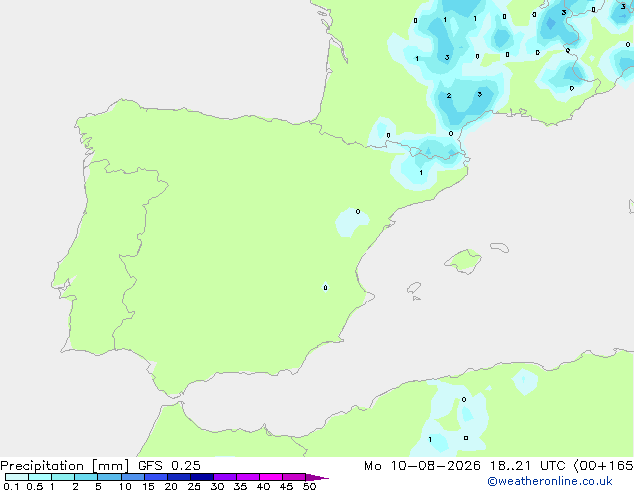This screenshot has height=490, width=634.
Task: Click the 1–2 mm legend color box
Action: 63,477
